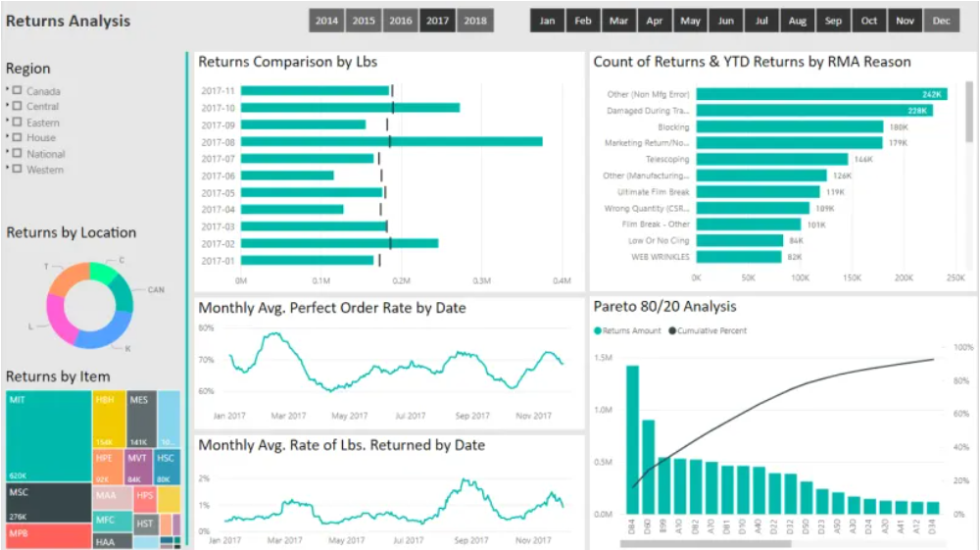Click the tallest D84 Pareto bar
Screen dimensions: 980x550
point(632,440)
